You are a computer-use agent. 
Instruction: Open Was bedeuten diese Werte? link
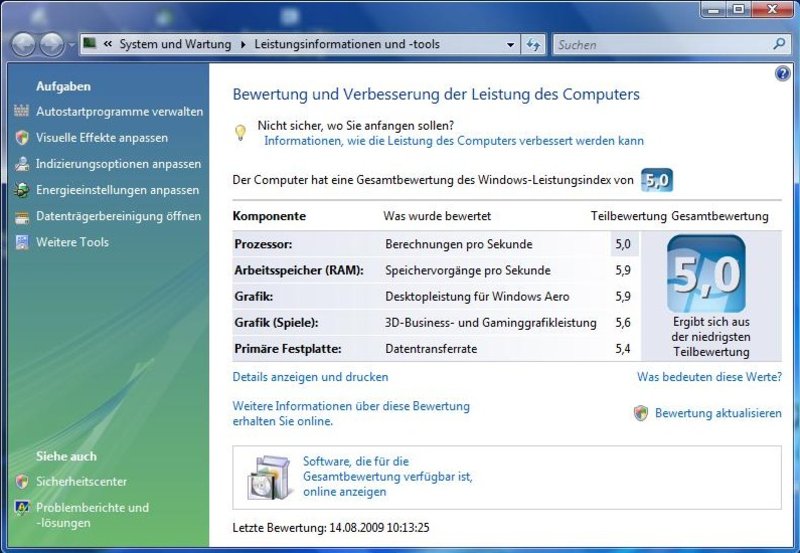[x=709, y=377]
